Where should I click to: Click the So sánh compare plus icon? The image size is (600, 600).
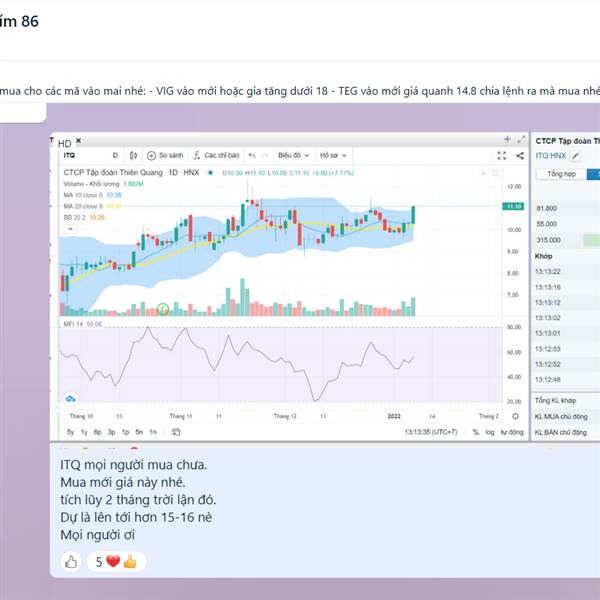(152, 155)
